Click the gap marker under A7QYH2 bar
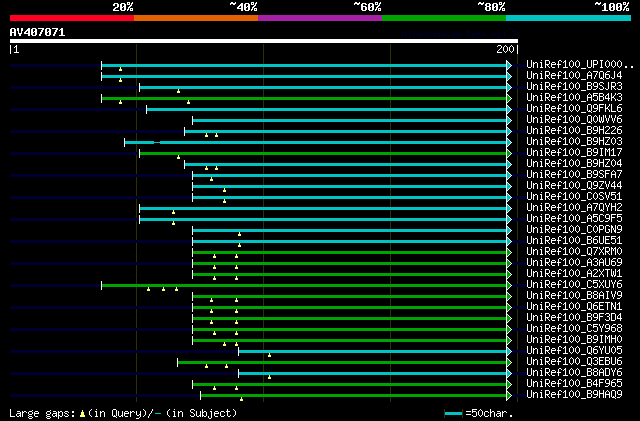 click(173, 212)
